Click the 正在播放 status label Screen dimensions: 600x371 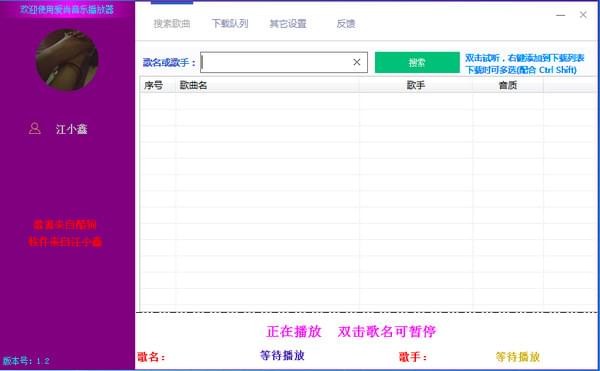pyautogui.click(x=294, y=331)
